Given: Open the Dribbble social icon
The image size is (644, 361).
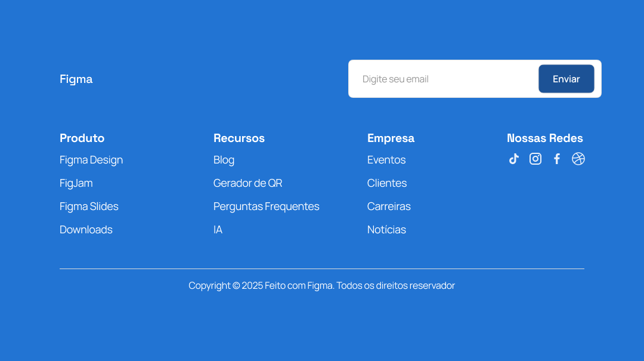Looking at the screenshot, I should pyautogui.click(x=578, y=159).
